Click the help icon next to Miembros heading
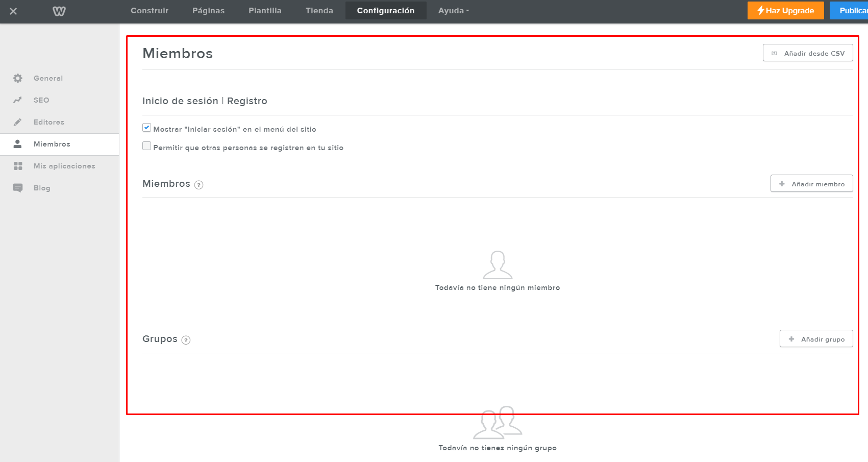Screen dimensions: 868x462 click(199, 185)
